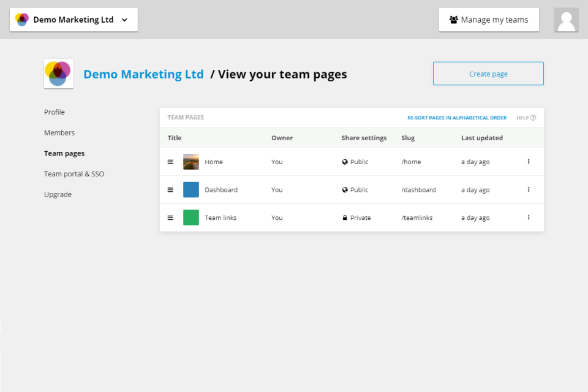Click the Slug column header
588x392 pixels.
408,138
